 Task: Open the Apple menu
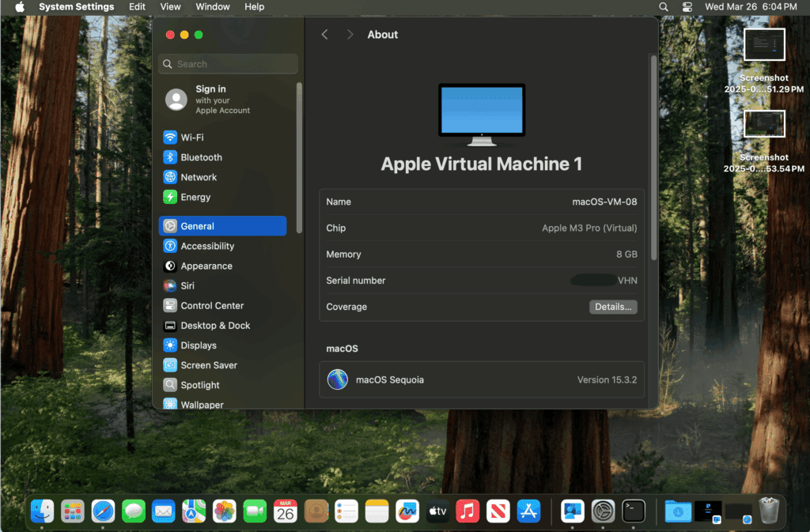pos(18,6)
